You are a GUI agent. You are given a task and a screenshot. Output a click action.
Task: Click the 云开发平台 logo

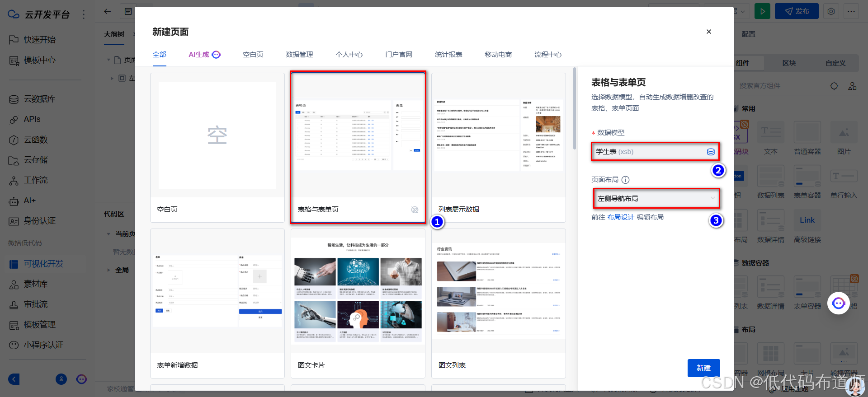tap(39, 14)
